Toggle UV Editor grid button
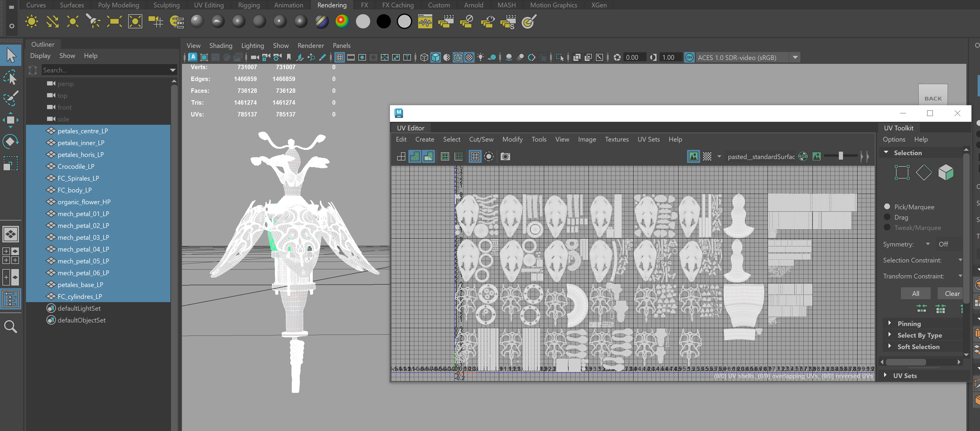Image resolution: width=980 pixels, height=431 pixels. pyautogui.click(x=475, y=157)
